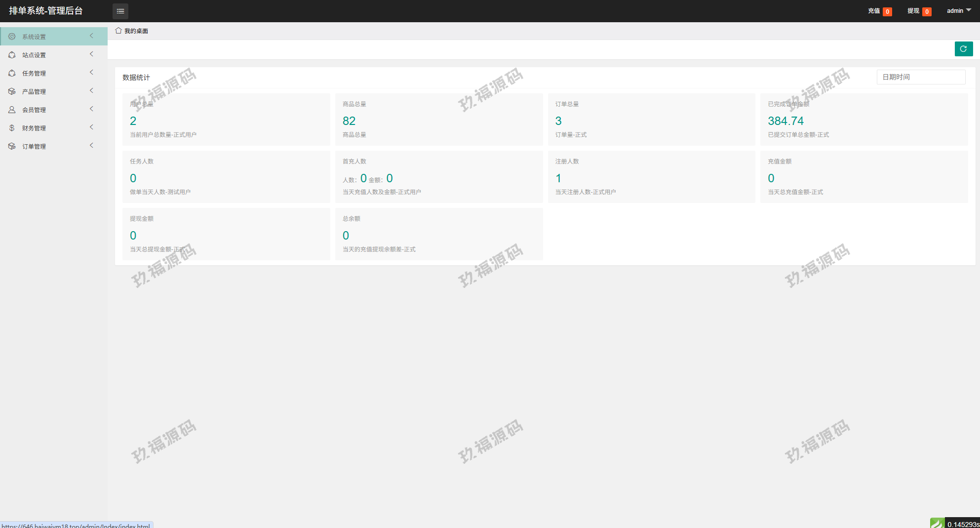Screen dimensions: 980x528
Task: Open the 提现 notification link
Action: pos(918,11)
